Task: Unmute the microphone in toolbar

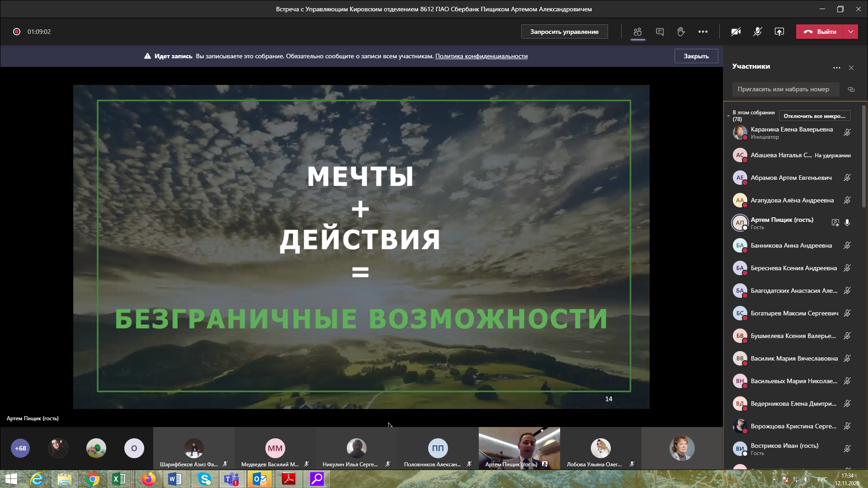Action: [x=757, y=32]
